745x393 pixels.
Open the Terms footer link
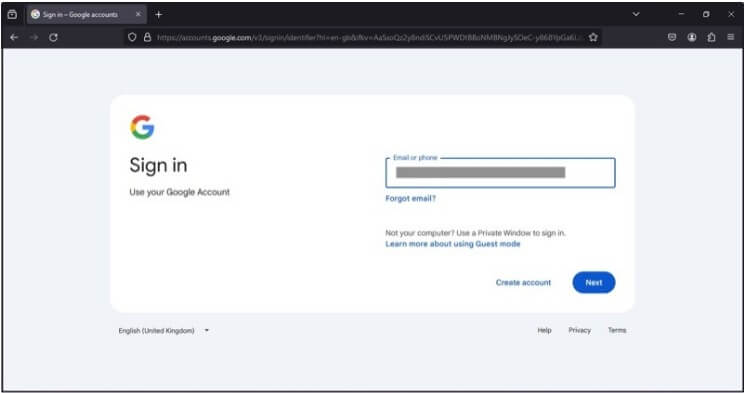pos(617,330)
